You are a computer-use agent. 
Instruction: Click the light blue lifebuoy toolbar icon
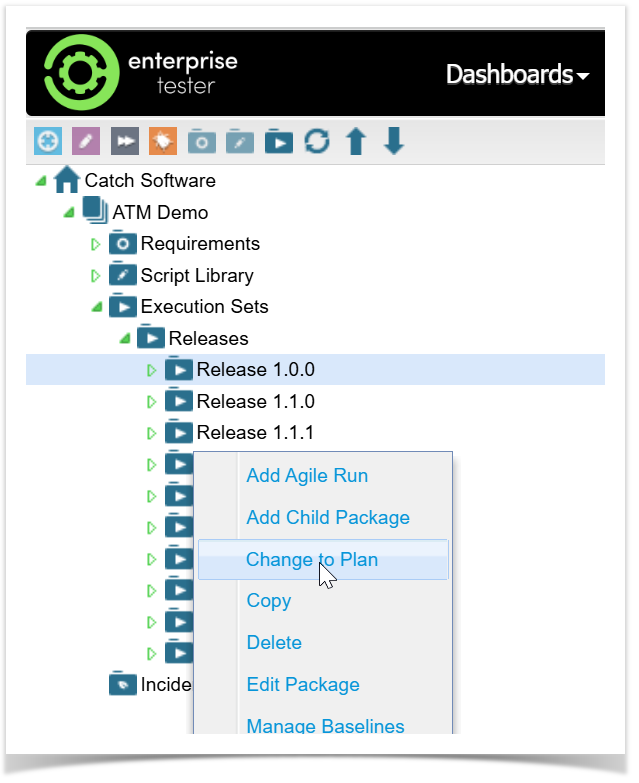[x=48, y=141]
